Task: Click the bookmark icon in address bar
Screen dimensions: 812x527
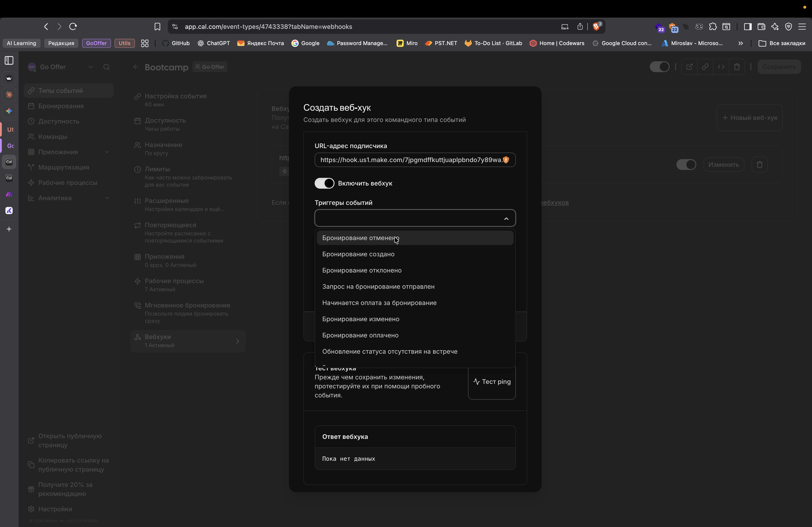Action: pos(157,27)
